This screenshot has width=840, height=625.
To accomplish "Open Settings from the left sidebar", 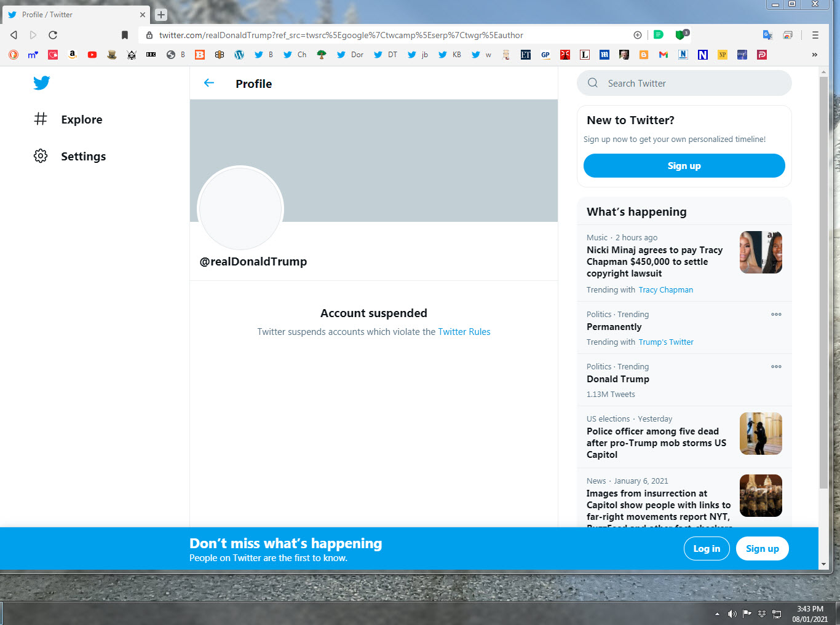I will (x=69, y=156).
